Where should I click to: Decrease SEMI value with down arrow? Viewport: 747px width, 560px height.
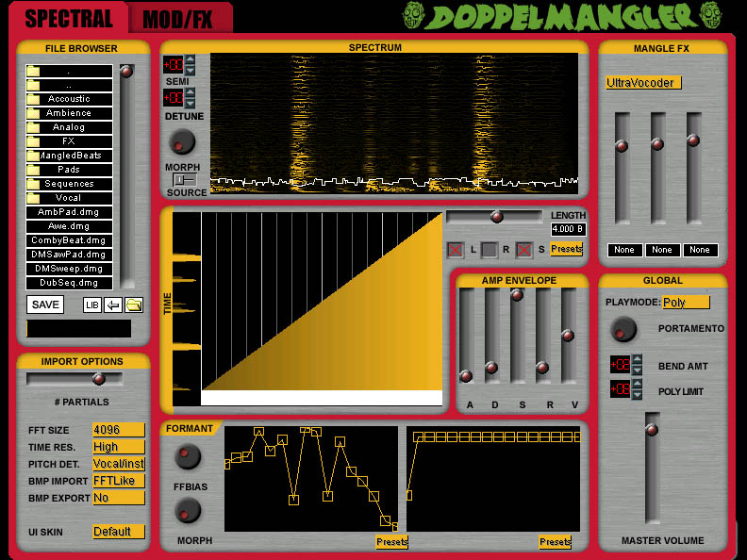(x=190, y=70)
